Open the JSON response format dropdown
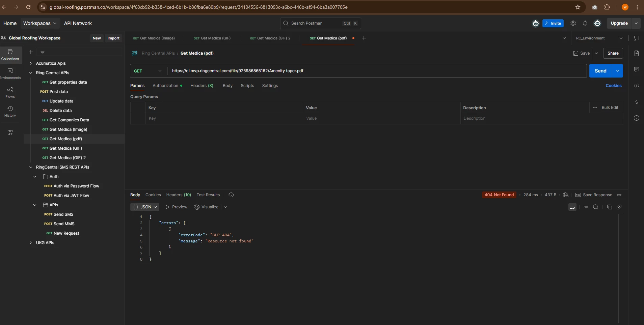The image size is (644, 325). (x=145, y=207)
